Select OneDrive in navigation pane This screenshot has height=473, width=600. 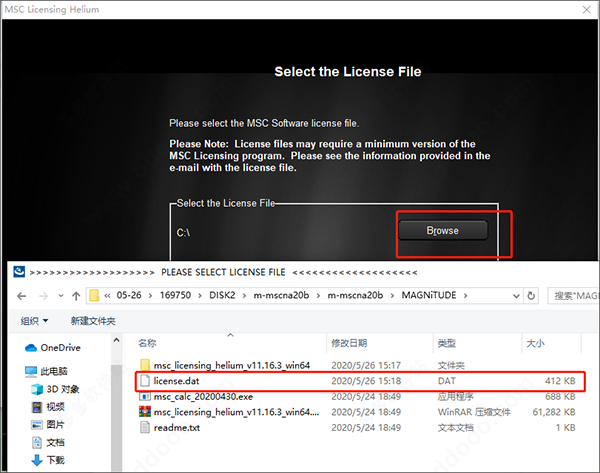click(60, 347)
